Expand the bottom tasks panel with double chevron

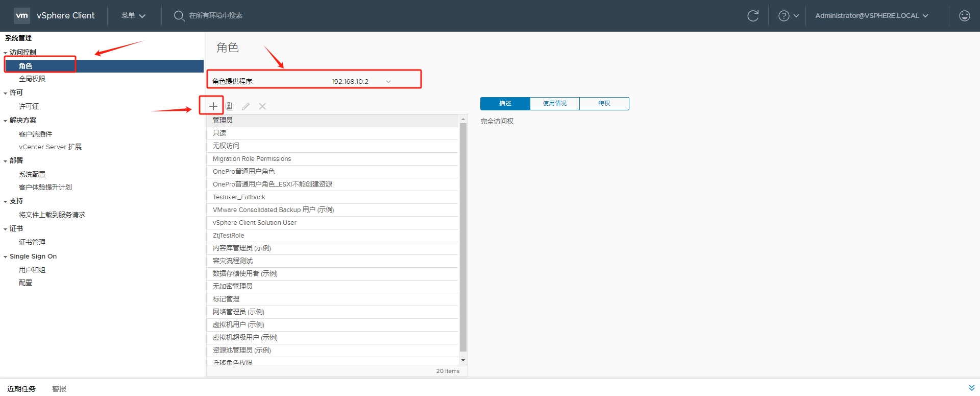point(971,388)
